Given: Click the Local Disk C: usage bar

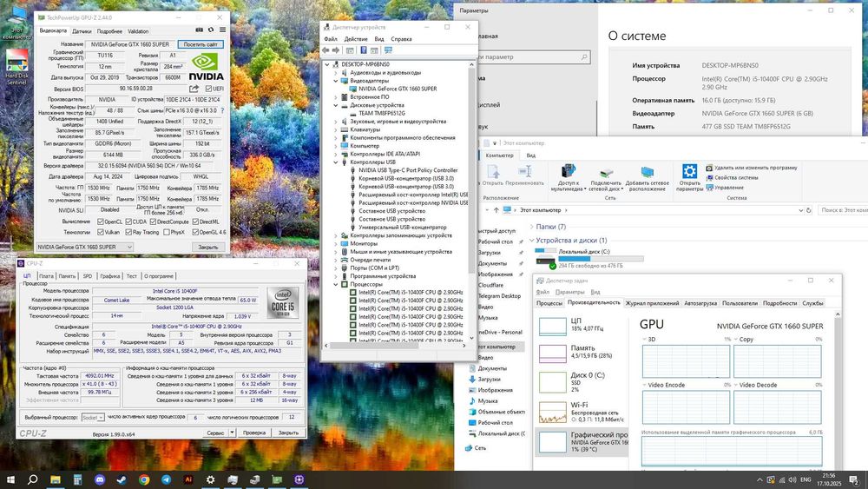Looking at the screenshot, I should [x=602, y=259].
